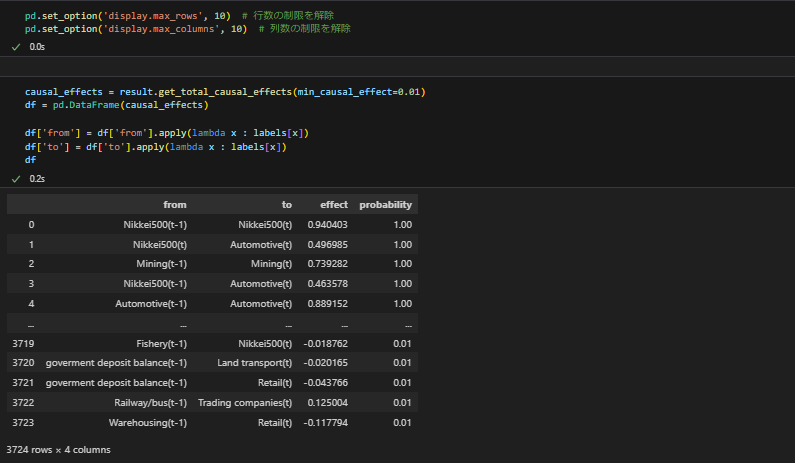Click the effect value 0.940403
The height and width of the screenshot is (463, 795).
point(328,224)
